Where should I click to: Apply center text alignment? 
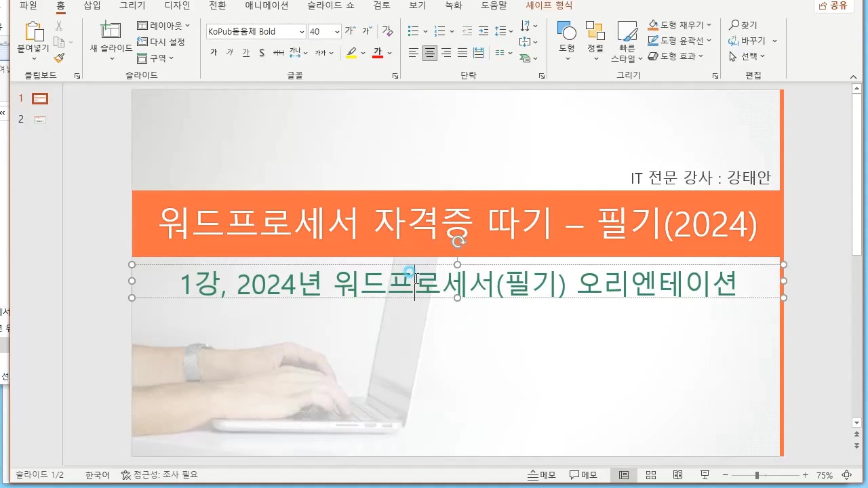[x=429, y=53]
